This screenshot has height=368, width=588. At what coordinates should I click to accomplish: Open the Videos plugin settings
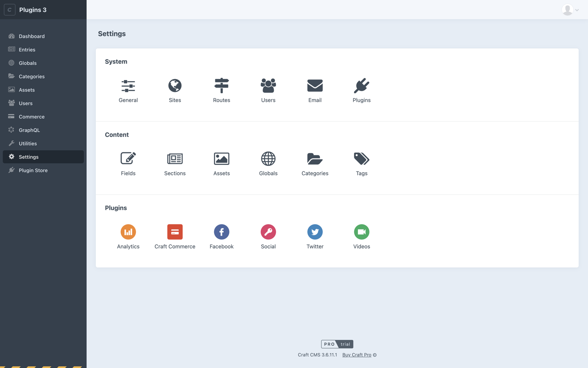click(361, 232)
